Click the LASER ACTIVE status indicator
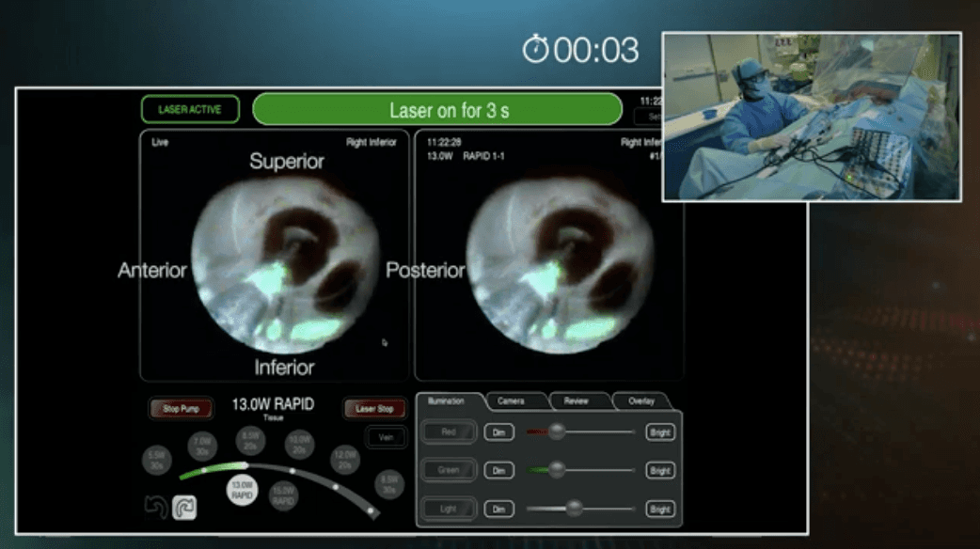 pyautogui.click(x=190, y=109)
